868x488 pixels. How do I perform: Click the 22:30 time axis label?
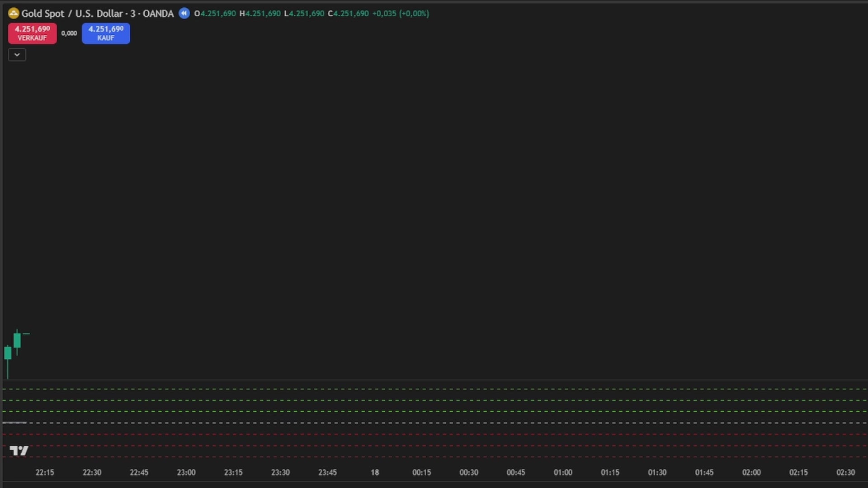pyautogui.click(x=92, y=472)
